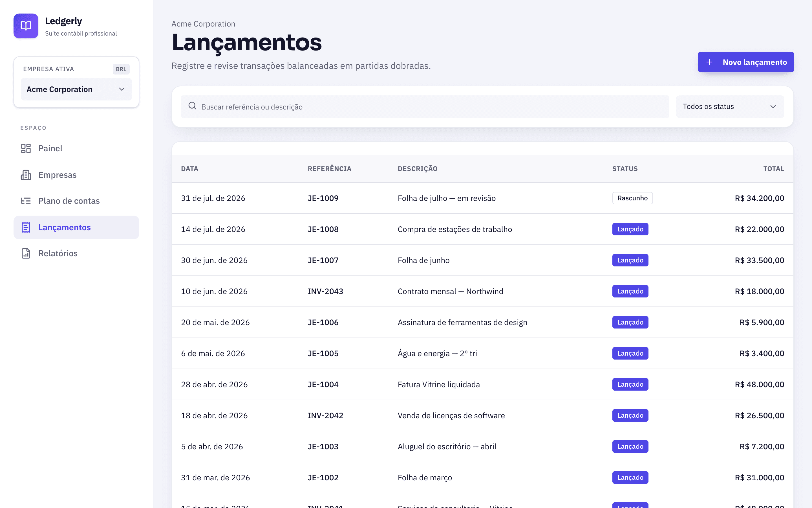Click the TOTAL column header

tap(774, 169)
